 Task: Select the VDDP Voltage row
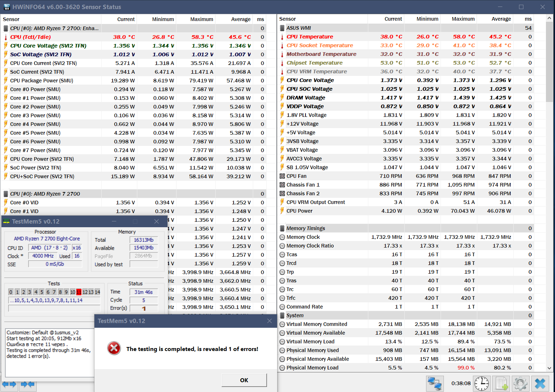coord(406,106)
